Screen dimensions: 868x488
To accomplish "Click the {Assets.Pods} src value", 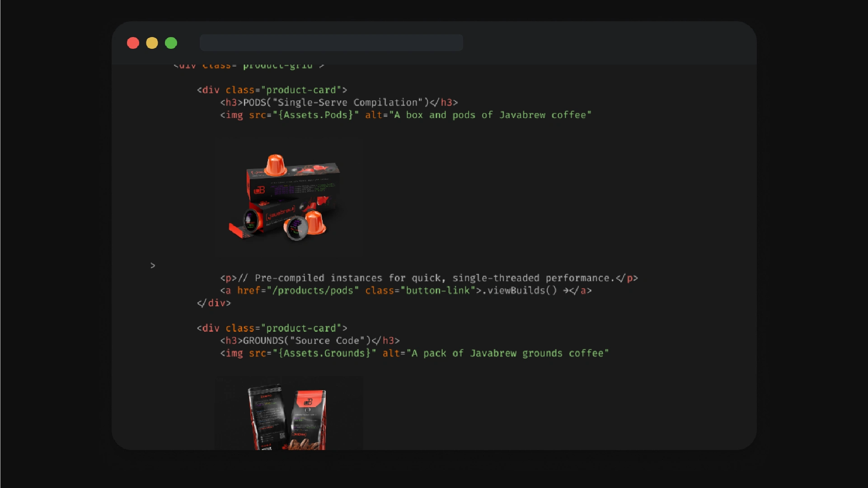I will pyautogui.click(x=315, y=115).
